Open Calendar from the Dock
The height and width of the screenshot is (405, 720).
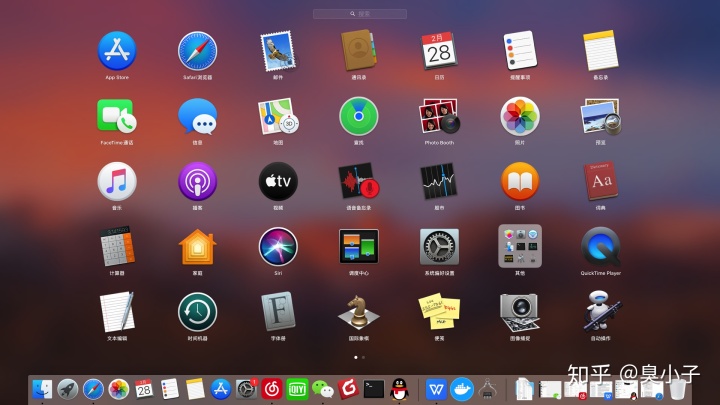[x=144, y=389]
